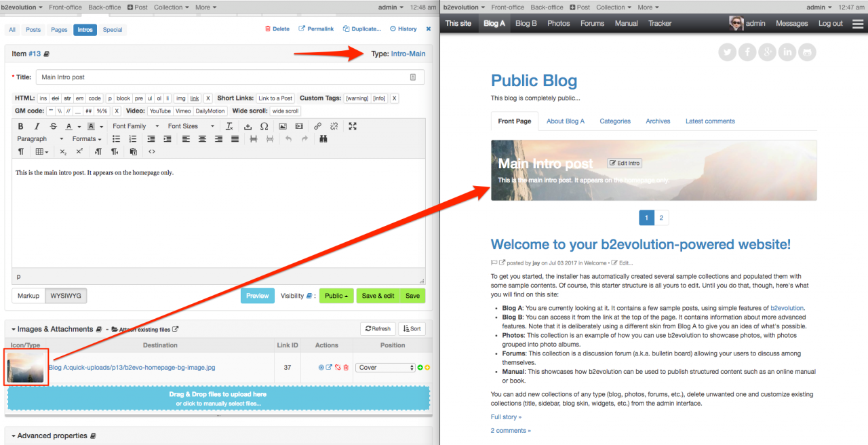Insert a special character with the omega icon
Viewport: 868px width, 445px height.
(264, 126)
